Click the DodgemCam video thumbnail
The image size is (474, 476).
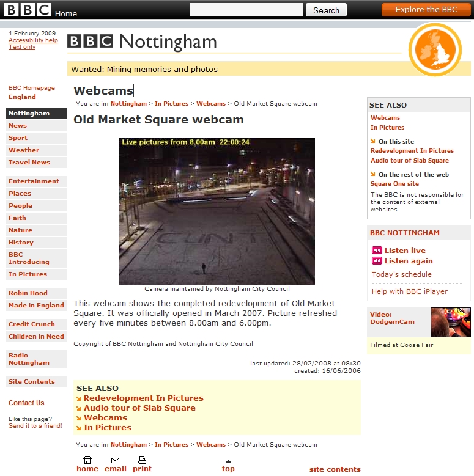(x=450, y=322)
